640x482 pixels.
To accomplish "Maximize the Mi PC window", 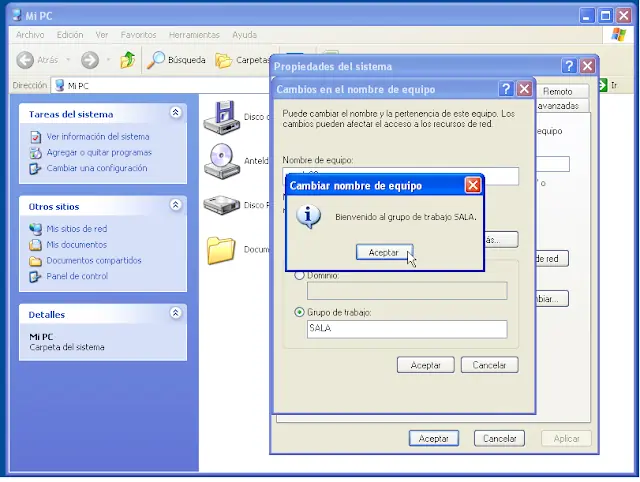I will 605,16.
